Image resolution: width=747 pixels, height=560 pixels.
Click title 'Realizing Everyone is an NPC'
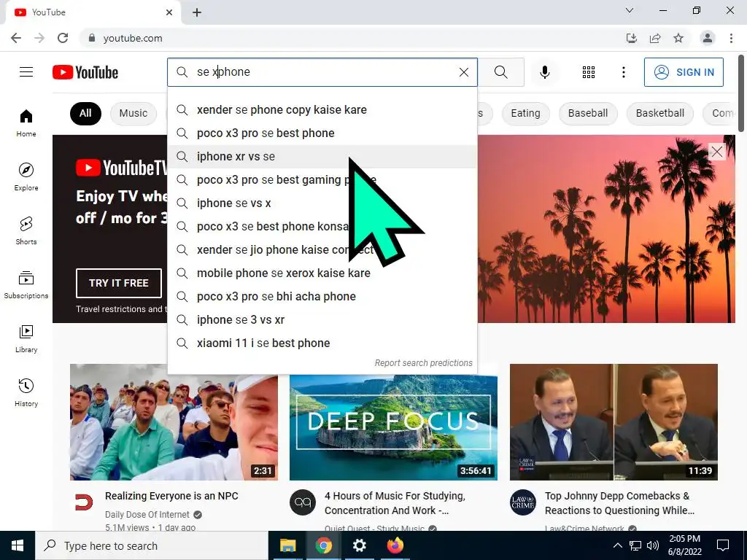click(171, 496)
